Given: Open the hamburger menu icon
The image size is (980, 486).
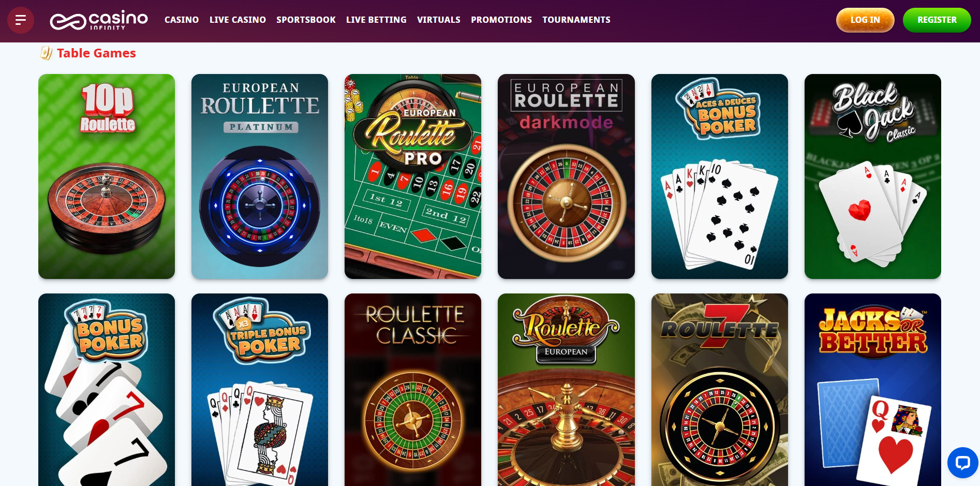Looking at the screenshot, I should pos(21,20).
